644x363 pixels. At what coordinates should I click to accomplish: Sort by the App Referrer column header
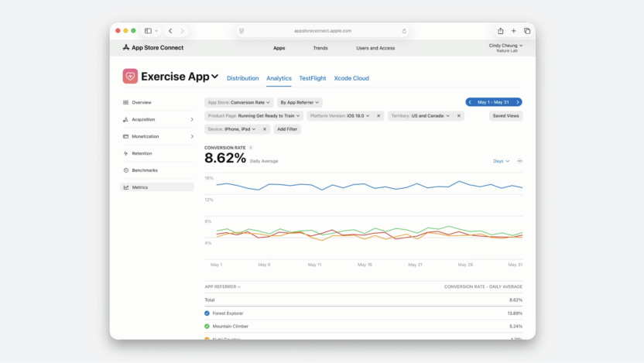[x=223, y=286]
